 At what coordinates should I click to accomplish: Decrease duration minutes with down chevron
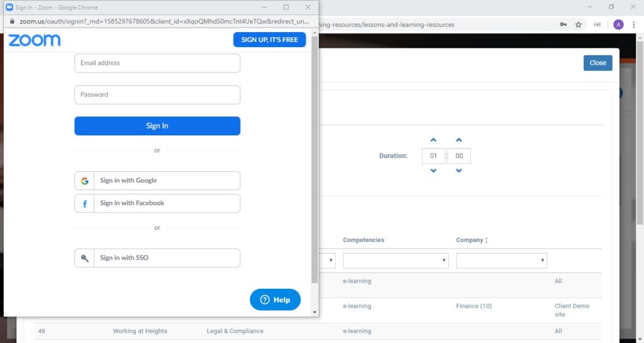click(x=458, y=171)
